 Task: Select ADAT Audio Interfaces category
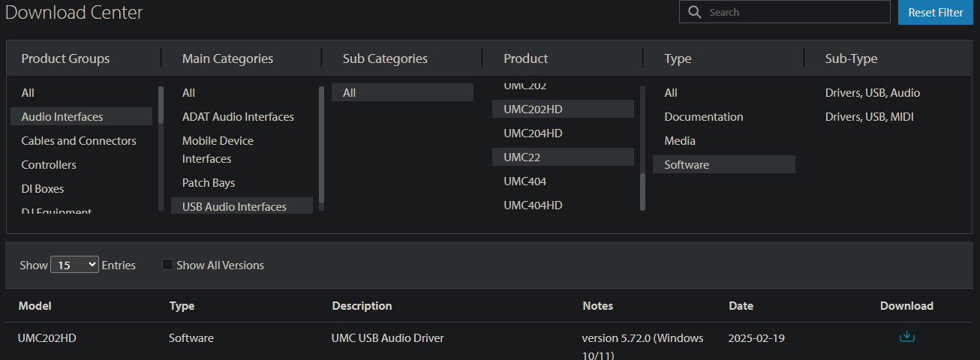[238, 117]
